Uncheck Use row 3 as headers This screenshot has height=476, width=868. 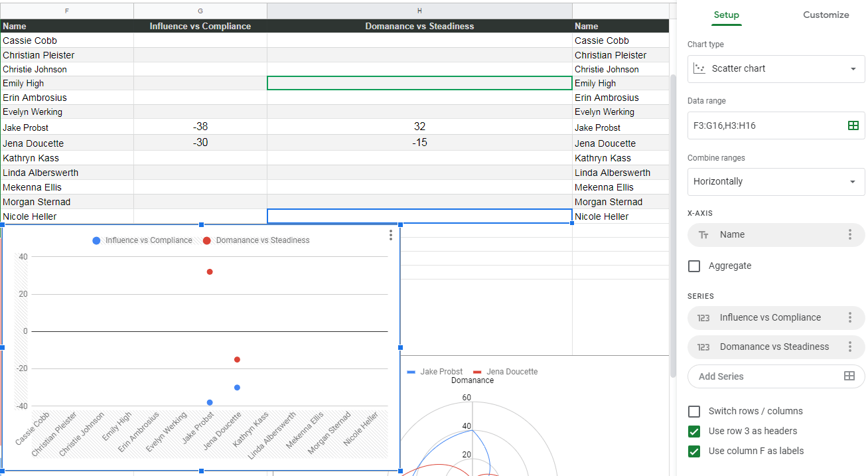694,432
